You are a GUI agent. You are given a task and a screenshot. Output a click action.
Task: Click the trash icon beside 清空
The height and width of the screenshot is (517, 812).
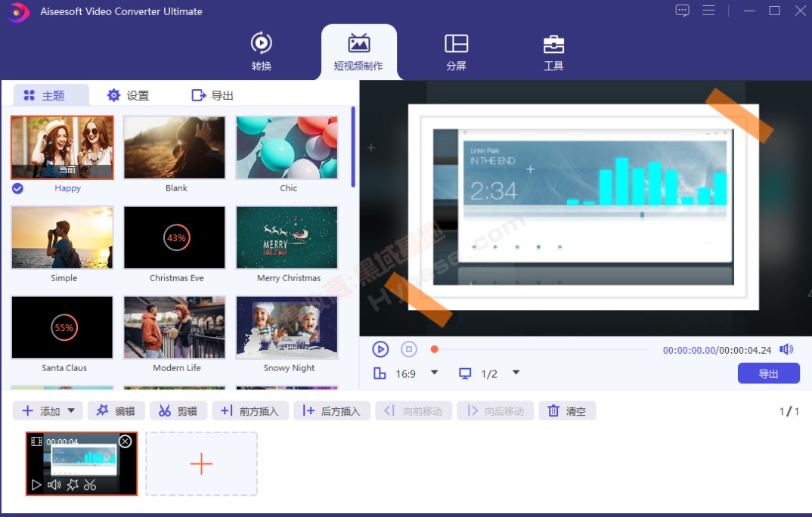[x=553, y=411]
